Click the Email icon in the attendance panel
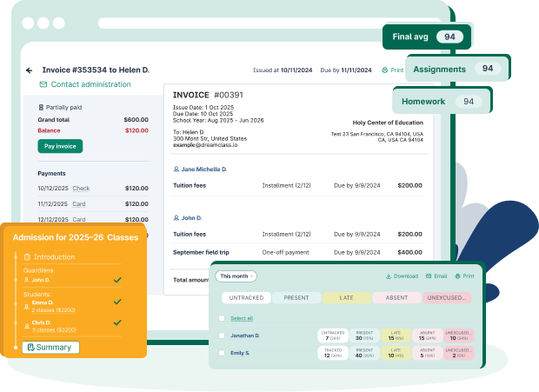This screenshot has width=539, height=392. (428, 276)
